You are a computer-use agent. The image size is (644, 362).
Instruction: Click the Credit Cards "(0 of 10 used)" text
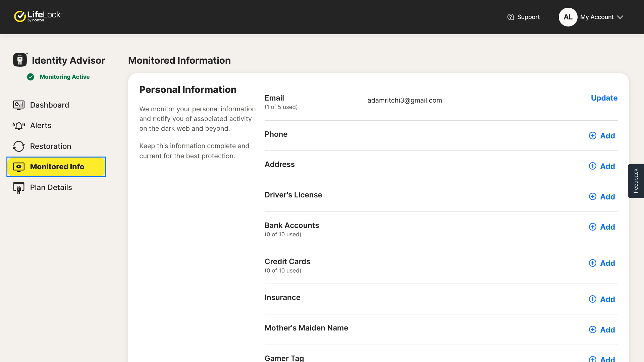pyautogui.click(x=283, y=271)
